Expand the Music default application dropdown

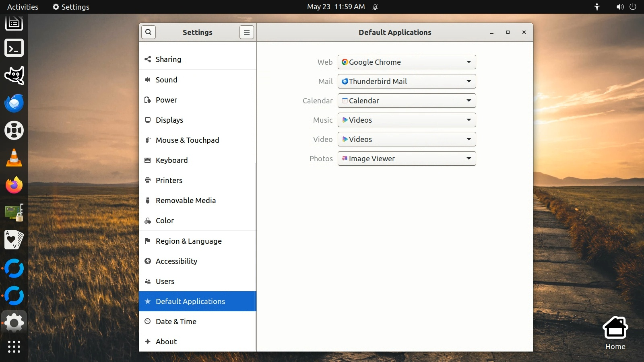(x=407, y=120)
